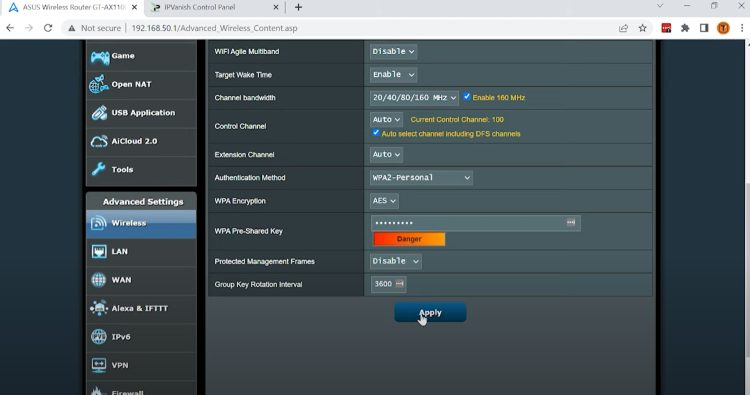This screenshot has height=395, width=750.
Task: Open WPA Encryption AES dropdown
Action: [x=384, y=201]
